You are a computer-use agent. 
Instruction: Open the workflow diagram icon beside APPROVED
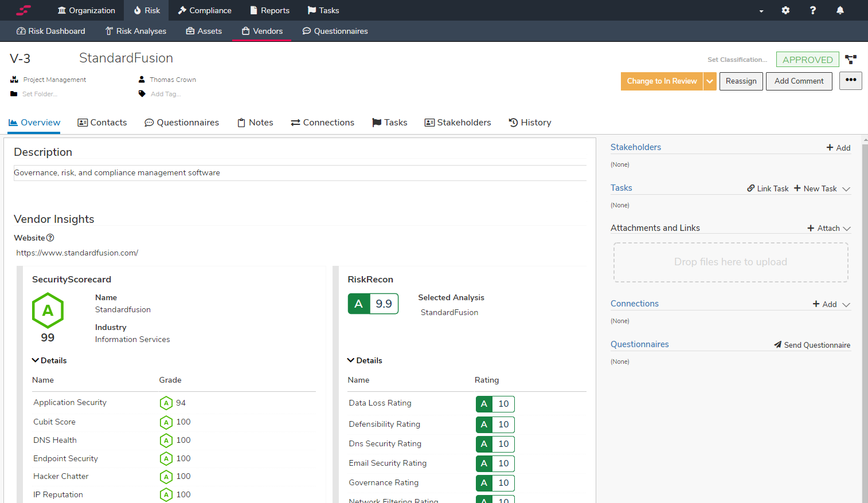(851, 59)
